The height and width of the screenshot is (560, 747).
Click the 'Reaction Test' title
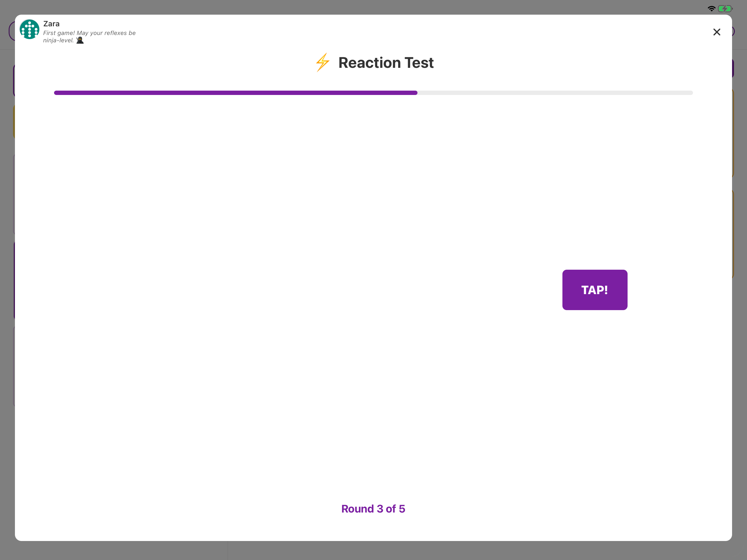point(386,63)
